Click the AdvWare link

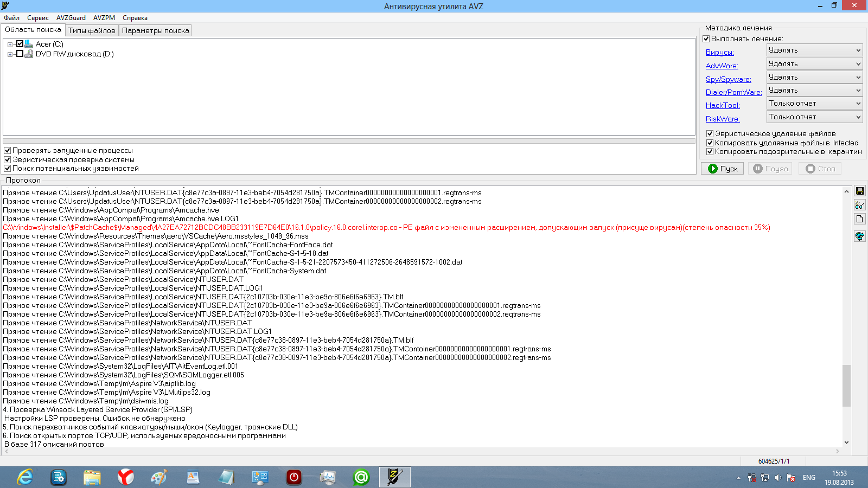click(722, 66)
